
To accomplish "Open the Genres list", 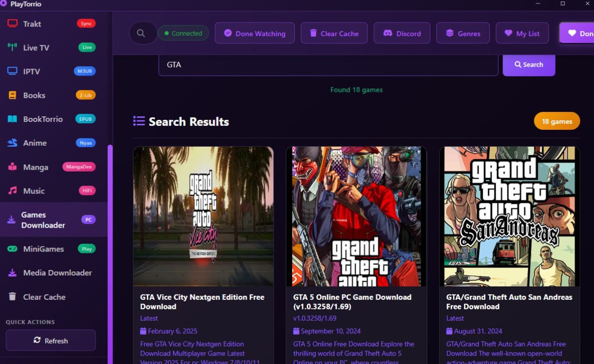I will (x=463, y=33).
